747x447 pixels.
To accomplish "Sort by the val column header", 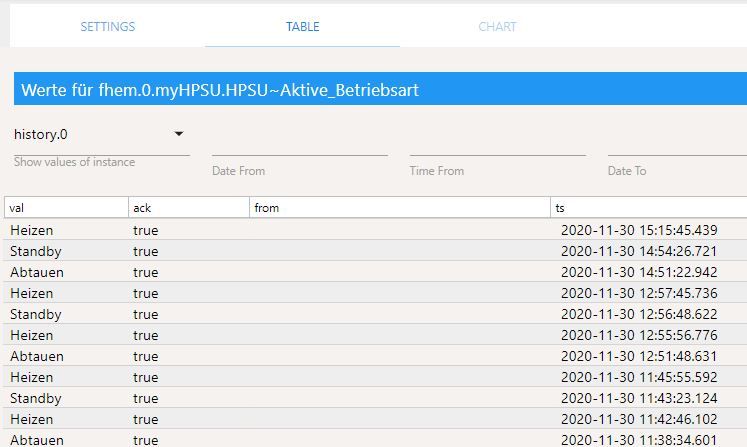I will click(x=66, y=208).
